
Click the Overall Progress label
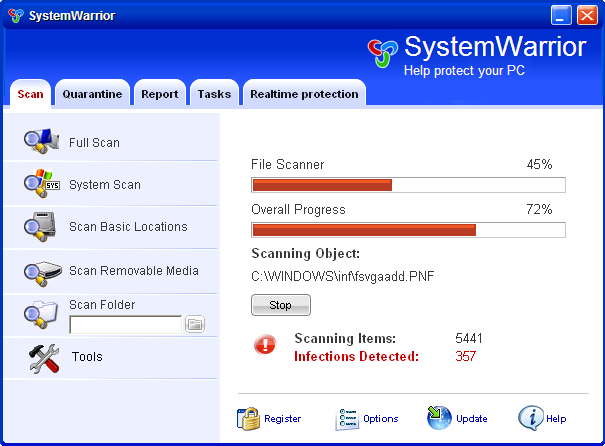click(298, 209)
